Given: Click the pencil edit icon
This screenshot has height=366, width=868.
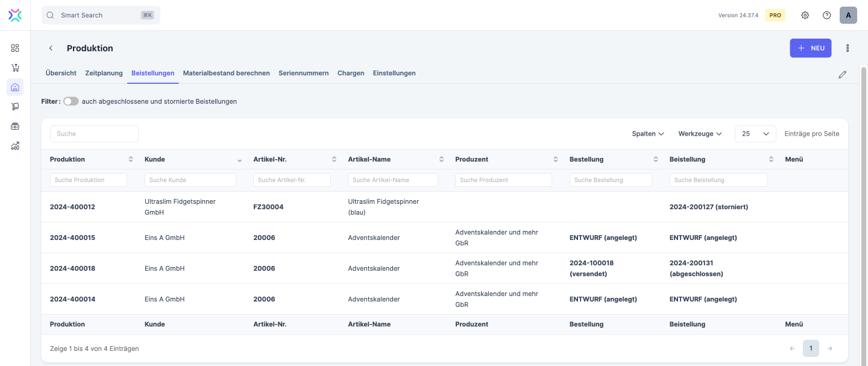Looking at the screenshot, I should (842, 75).
